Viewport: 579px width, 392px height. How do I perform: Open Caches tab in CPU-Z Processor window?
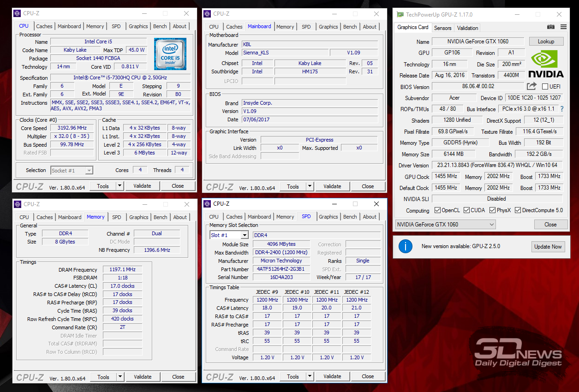pyautogui.click(x=44, y=26)
